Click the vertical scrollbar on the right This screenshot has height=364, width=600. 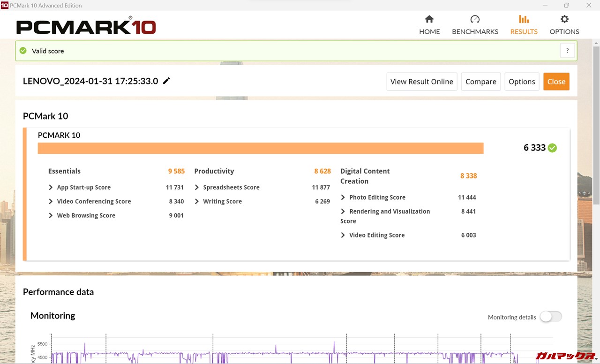[x=596, y=126]
